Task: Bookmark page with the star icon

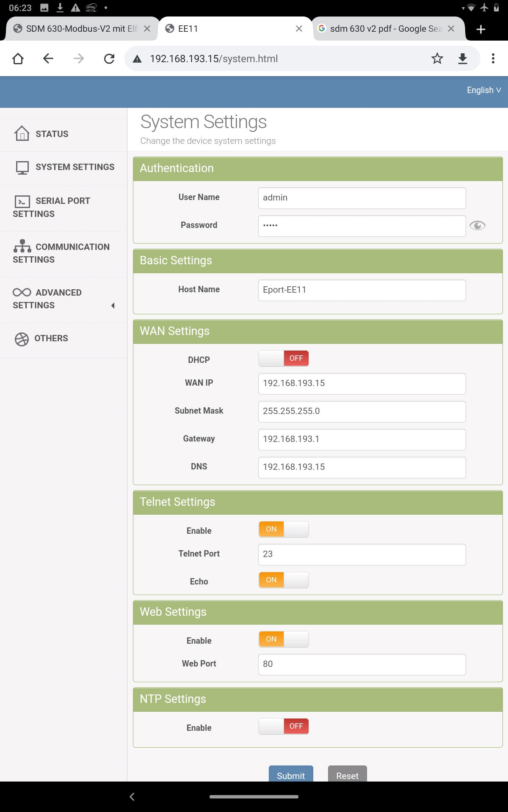Action: [x=437, y=58]
